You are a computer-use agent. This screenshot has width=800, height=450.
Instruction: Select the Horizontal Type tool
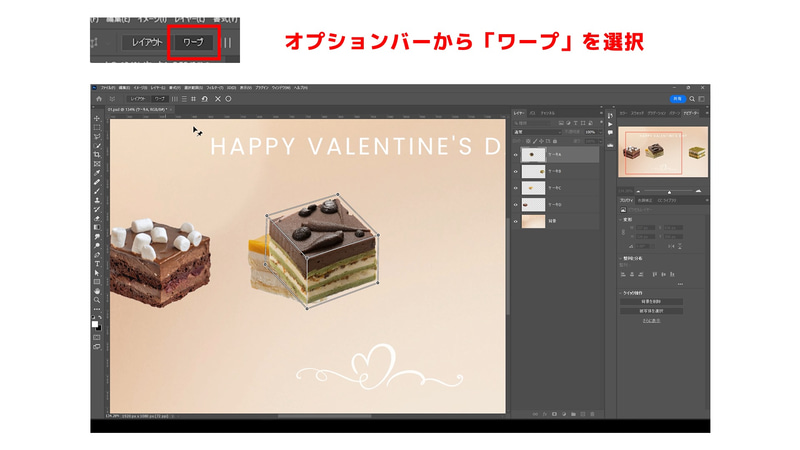(97, 264)
